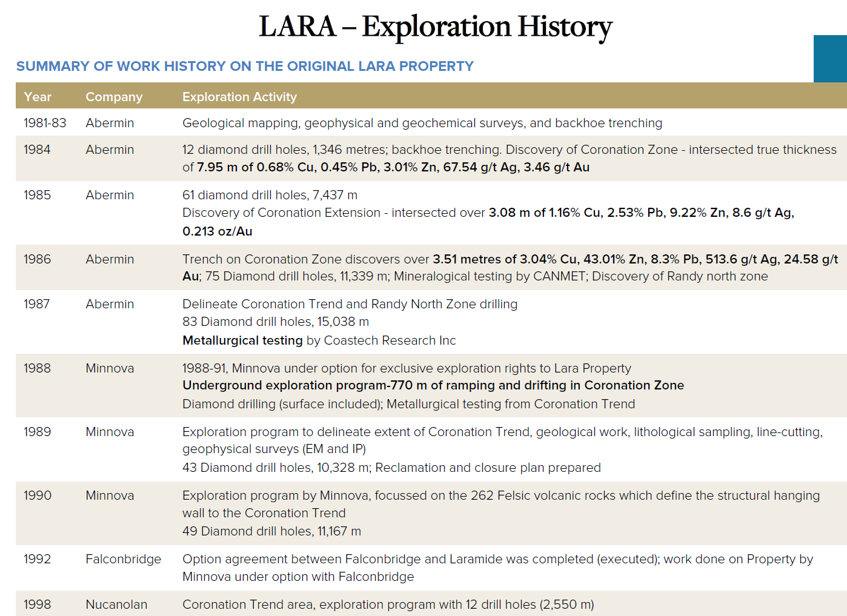Click 'Abermin' in the 1986 row
Image resolution: width=847 pixels, height=616 pixels.
click(110, 259)
